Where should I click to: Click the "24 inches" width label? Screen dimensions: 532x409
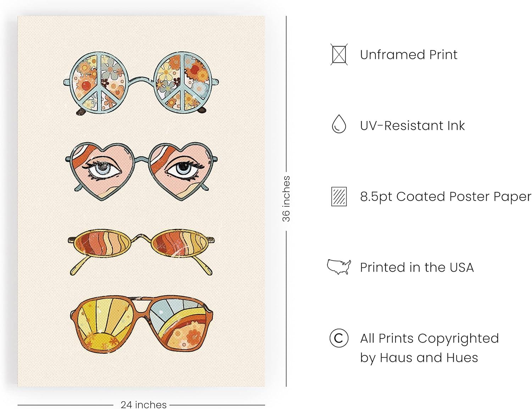tap(143, 404)
